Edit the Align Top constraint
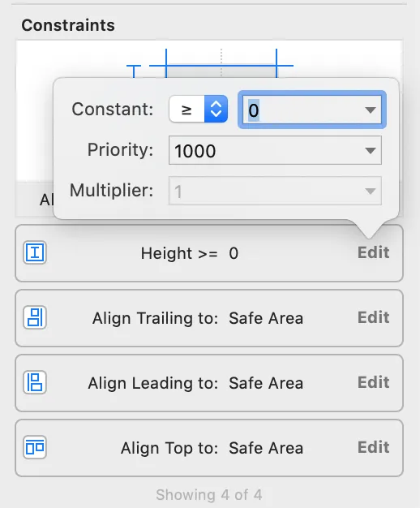This screenshot has width=420, height=508. 373,448
